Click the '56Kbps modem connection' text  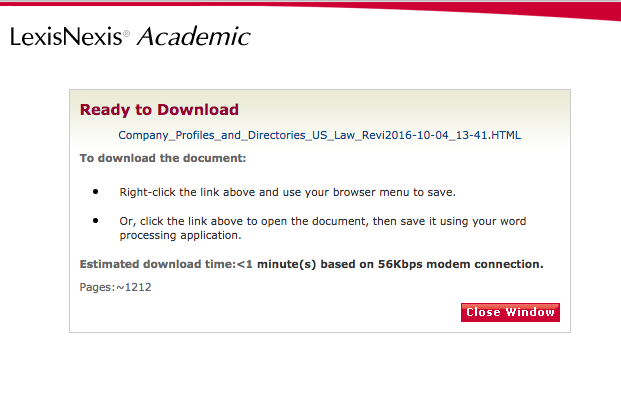(461, 264)
